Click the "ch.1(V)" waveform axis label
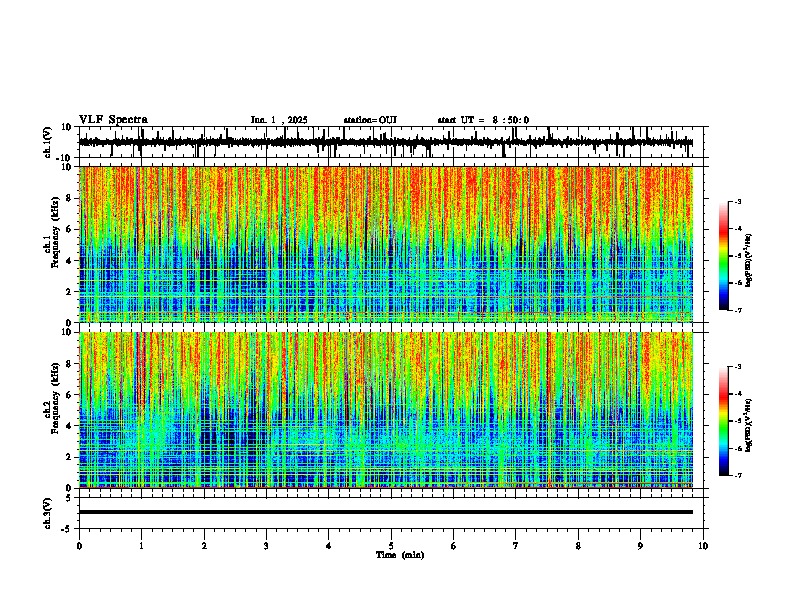 pos(48,142)
